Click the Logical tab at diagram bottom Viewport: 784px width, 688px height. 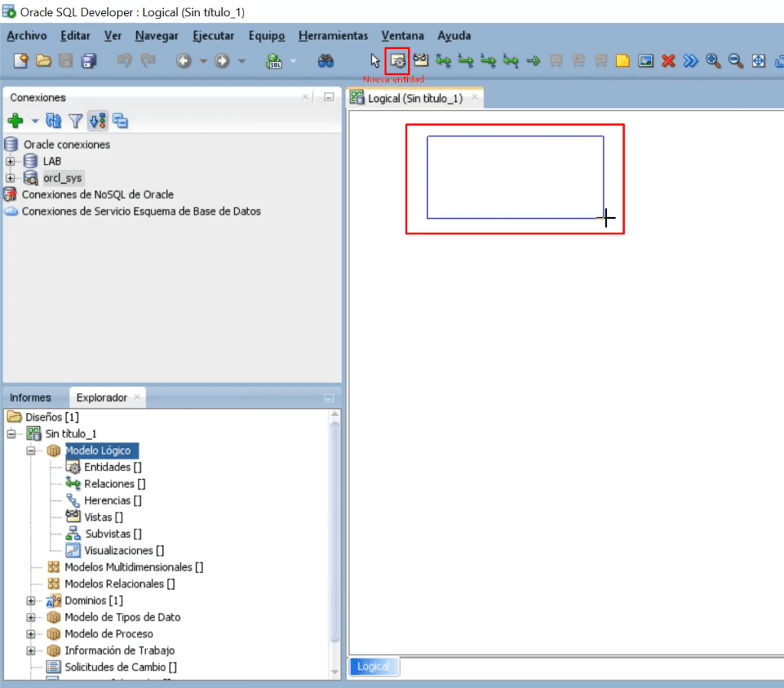[x=374, y=667]
